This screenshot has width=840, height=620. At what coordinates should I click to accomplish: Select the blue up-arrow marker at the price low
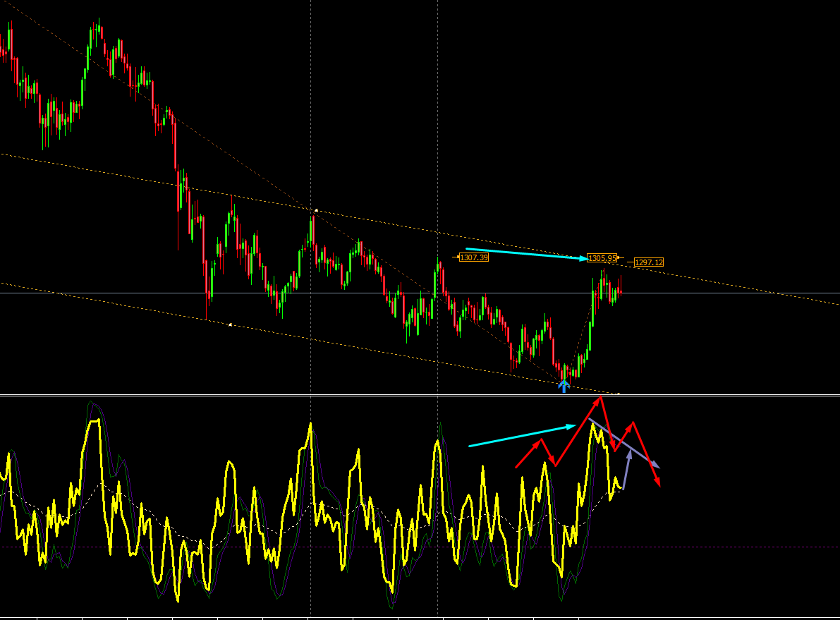pos(564,386)
